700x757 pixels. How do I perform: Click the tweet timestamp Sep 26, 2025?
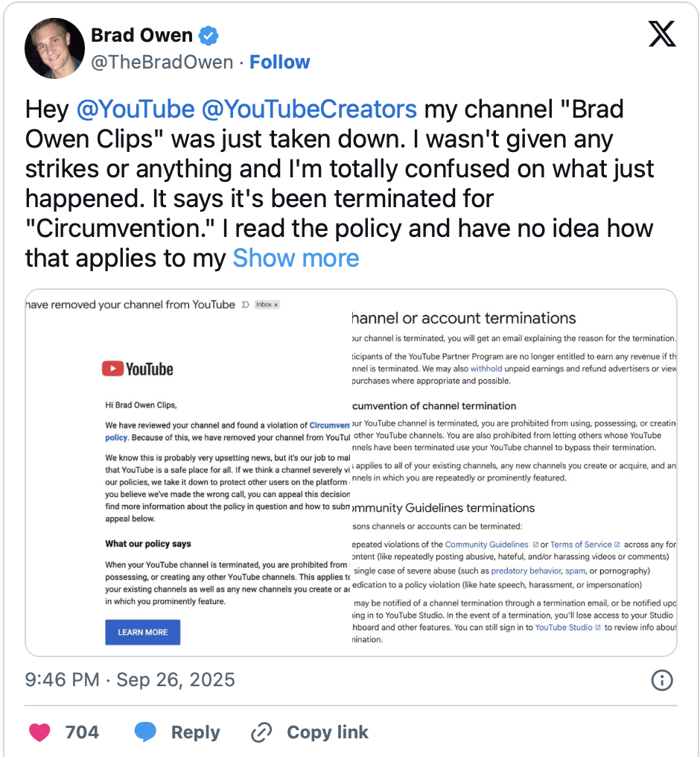tap(130, 680)
